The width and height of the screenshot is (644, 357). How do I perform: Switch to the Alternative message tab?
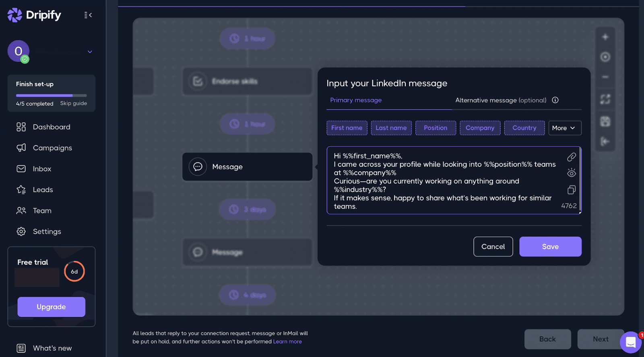tap(500, 100)
